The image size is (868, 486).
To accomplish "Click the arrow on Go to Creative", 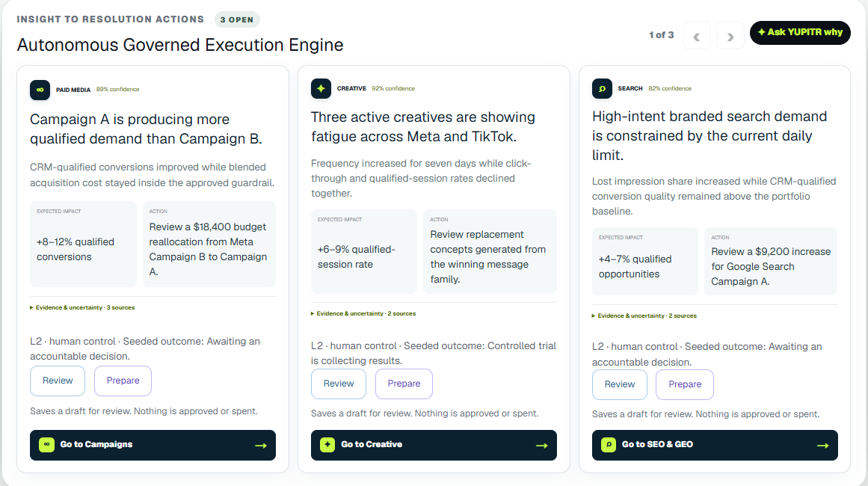I will coord(542,445).
